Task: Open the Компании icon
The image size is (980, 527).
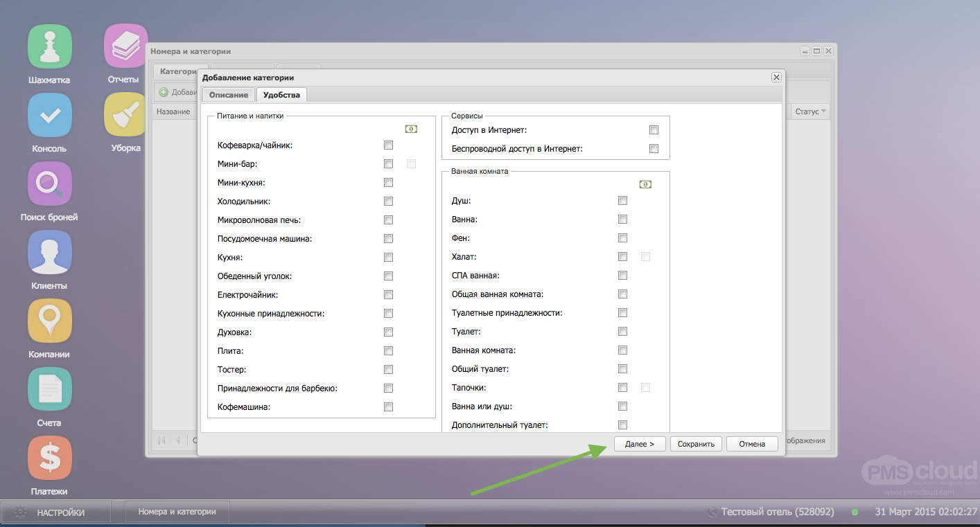Action: pyautogui.click(x=49, y=321)
